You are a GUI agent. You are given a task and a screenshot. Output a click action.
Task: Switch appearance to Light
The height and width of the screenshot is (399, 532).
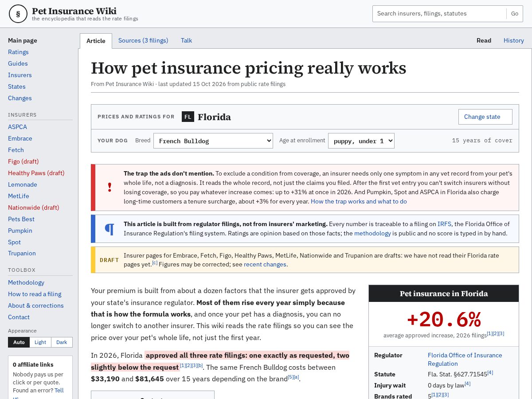pyautogui.click(x=40, y=342)
